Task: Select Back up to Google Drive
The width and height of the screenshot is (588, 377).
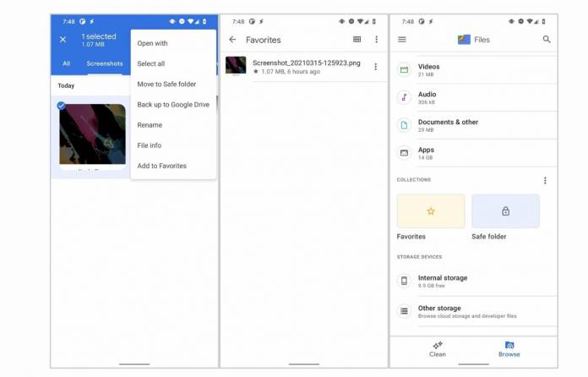Action: pyautogui.click(x=173, y=105)
